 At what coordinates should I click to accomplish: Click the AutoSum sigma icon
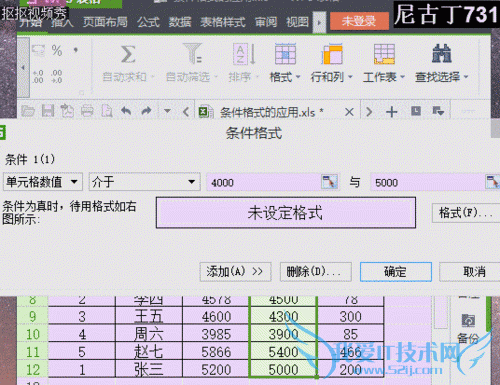coord(128,54)
